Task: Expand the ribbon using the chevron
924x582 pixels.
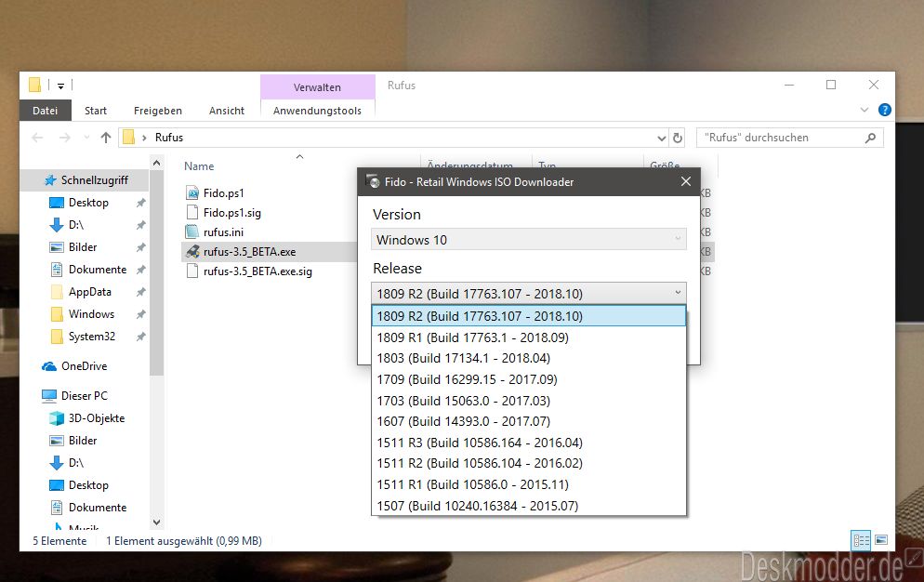Action: [x=865, y=110]
